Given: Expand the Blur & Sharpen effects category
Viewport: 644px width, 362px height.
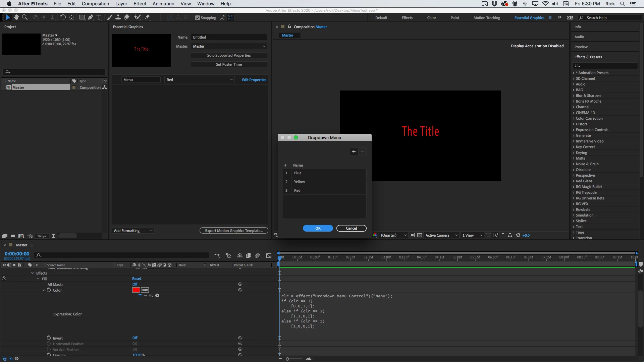Looking at the screenshot, I should pyautogui.click(x=573, y=96).
